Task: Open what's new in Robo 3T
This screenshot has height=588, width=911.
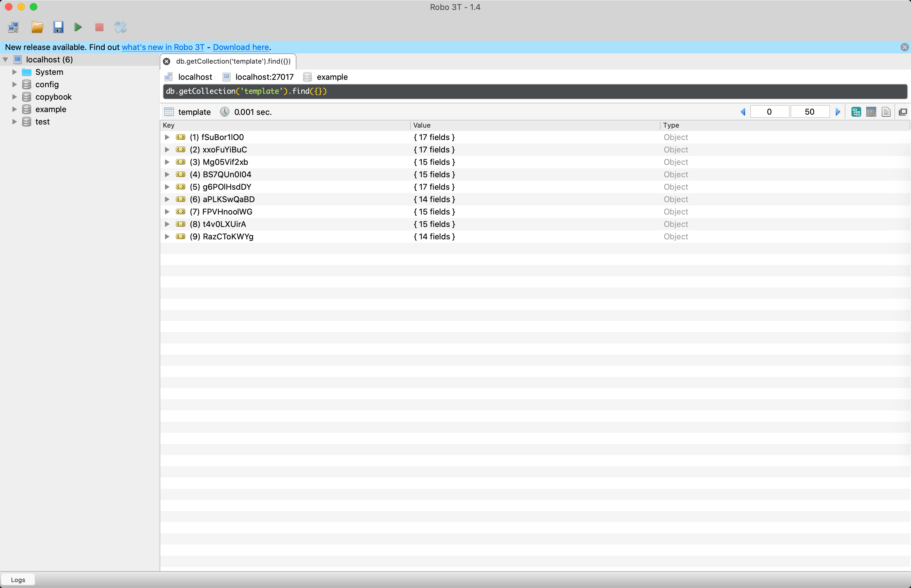Action: tap(163, 47)
